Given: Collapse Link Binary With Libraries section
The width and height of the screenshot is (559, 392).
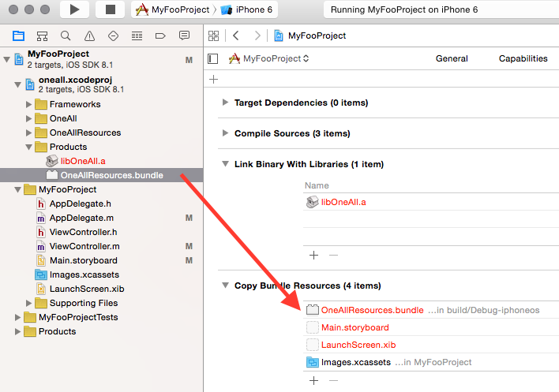Looking at the screenshot, I should pos(225,164).
